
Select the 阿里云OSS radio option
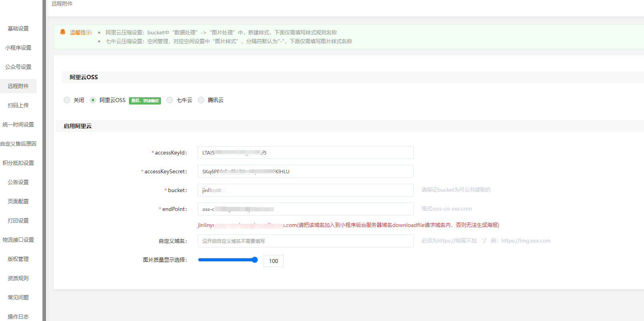pos(93,100)
